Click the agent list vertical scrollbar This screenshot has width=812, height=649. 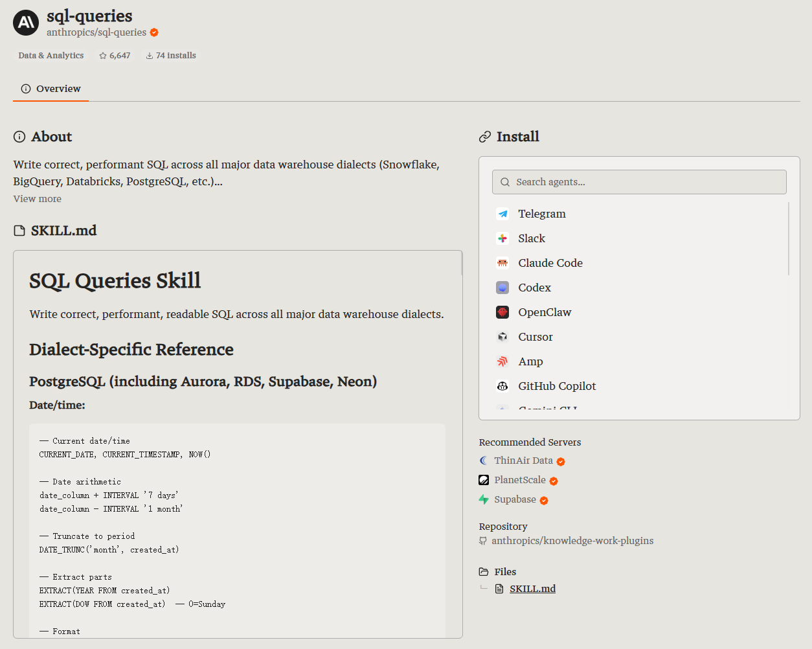[789, 238]
